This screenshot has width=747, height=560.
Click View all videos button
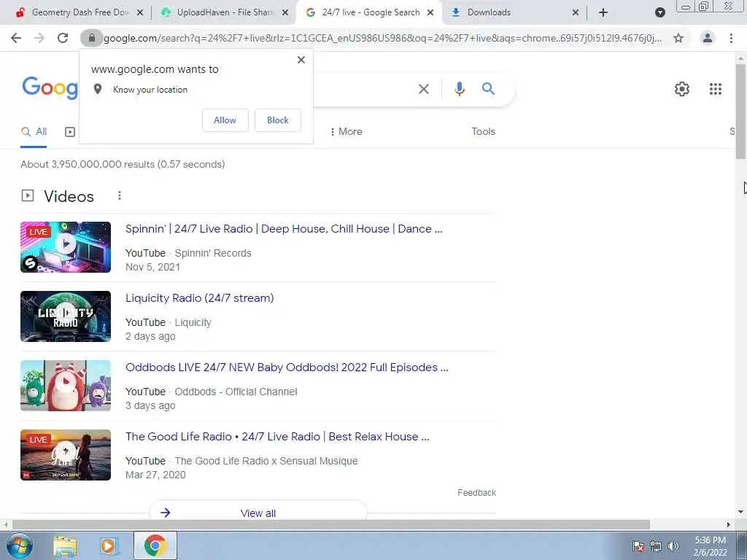point(258,511)
